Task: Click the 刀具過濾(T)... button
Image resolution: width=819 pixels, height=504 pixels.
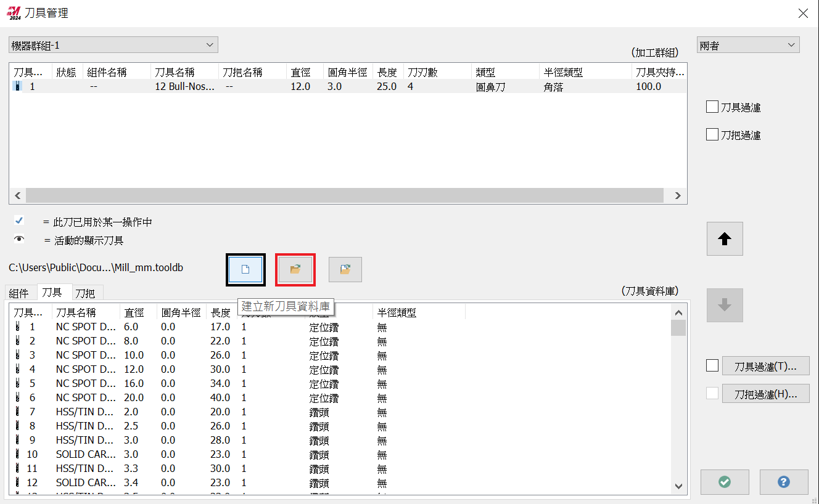Action: tap(765, 366)
